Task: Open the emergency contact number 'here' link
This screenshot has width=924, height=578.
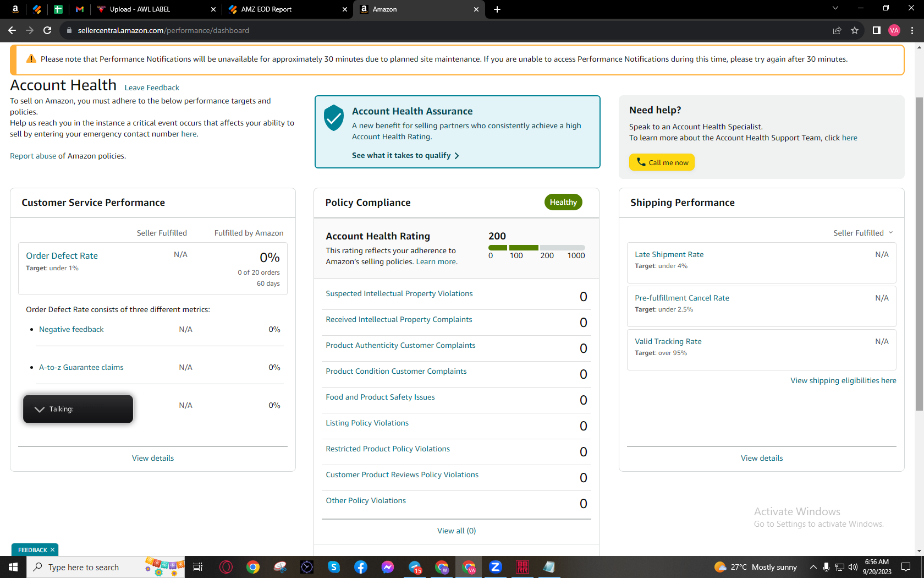Action: [189, 134]
